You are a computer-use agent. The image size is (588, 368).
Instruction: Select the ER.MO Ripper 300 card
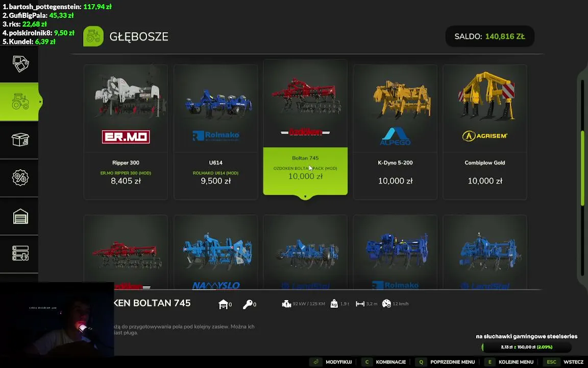click(126, 132)
